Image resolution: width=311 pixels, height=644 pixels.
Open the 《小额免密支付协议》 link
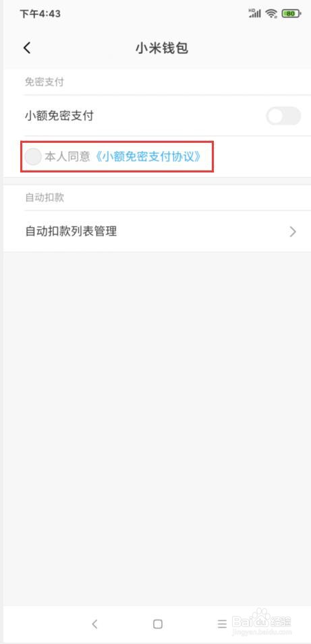(x=148, y=157)
